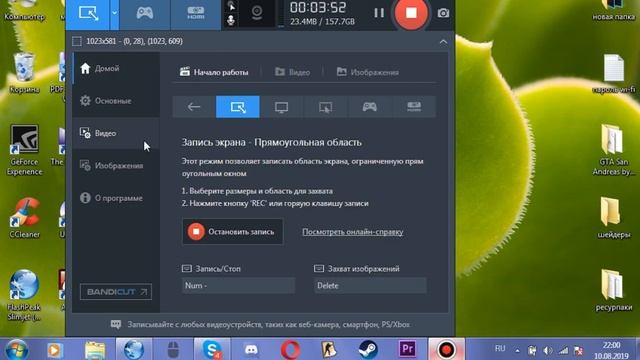Open Корзина recycle bin on desktop
The image size is (640, 360).
(24, 73)
